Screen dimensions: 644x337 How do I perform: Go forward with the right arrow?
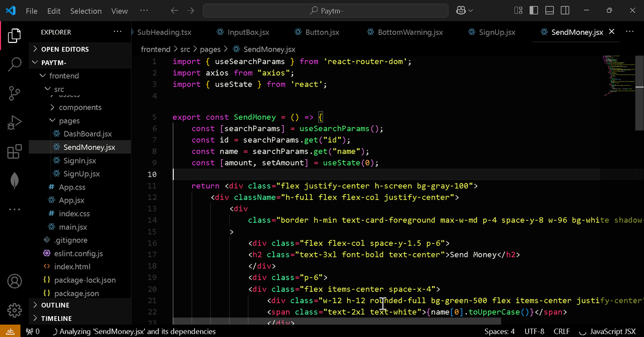[x=190, y=11]
